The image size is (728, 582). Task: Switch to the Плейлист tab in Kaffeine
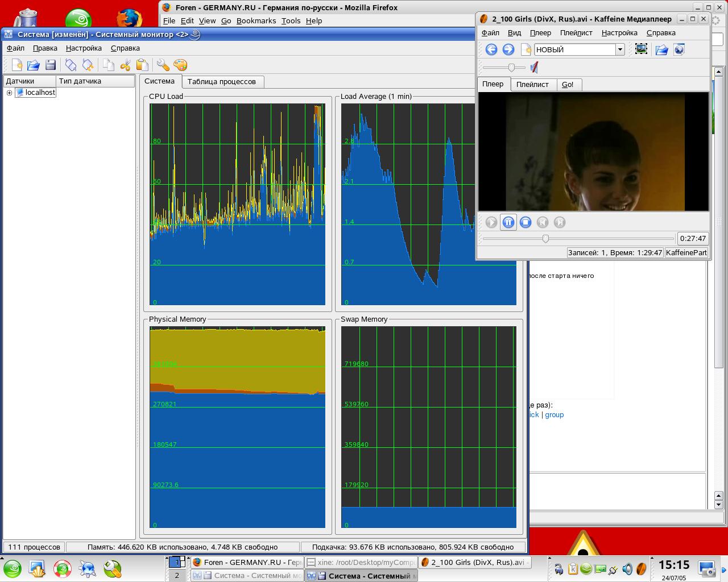point(532,85)
